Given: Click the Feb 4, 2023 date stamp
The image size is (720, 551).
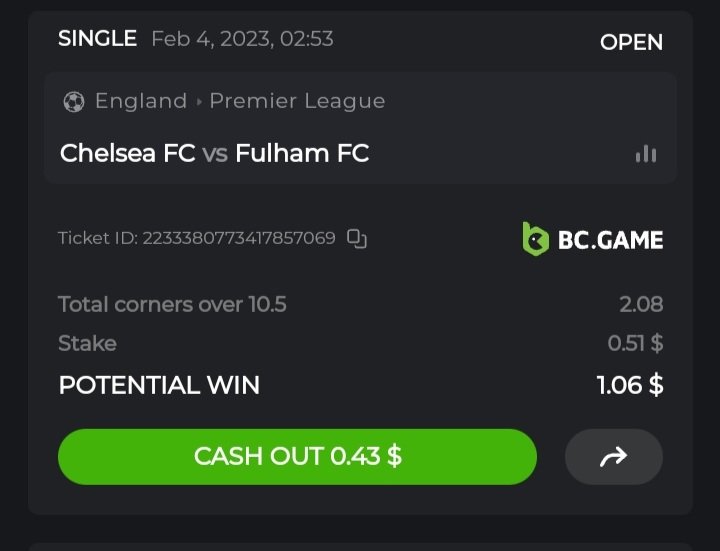Looking at the screenshot, I should click(x=242, y=39).
